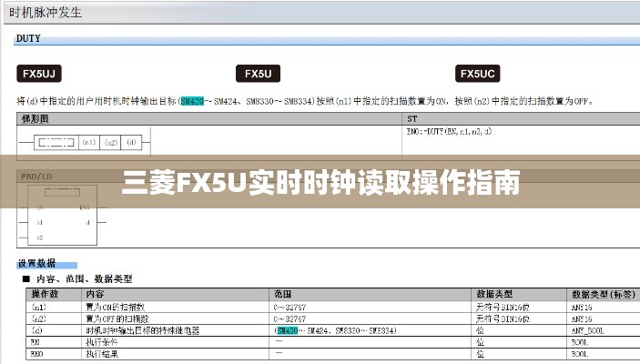Image resolution: width=640 pixels, height=364 pixels.
Task: Click the 0~32767 range in the (n2) row
Action: coord(290,319)
